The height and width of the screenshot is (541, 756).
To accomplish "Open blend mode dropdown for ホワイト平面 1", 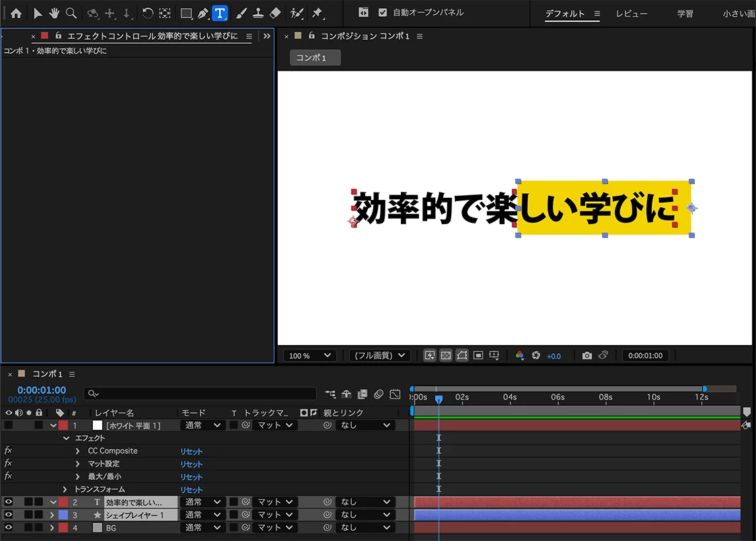I will 202,425.
